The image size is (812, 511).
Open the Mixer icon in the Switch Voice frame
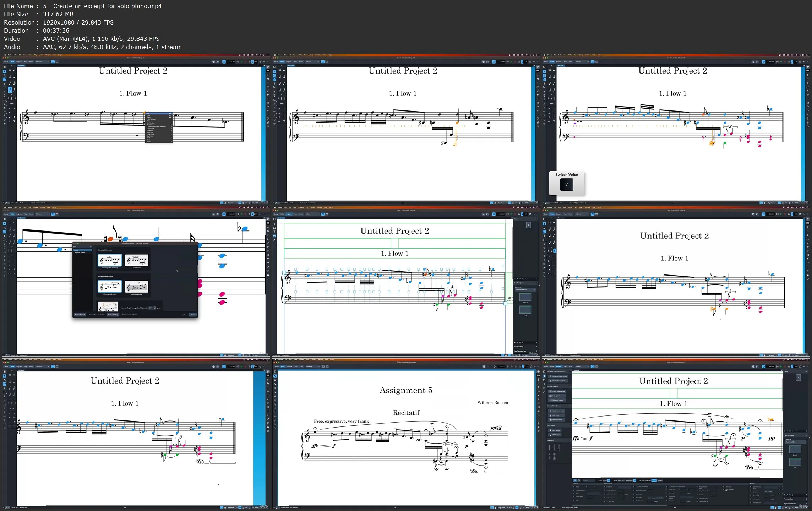[x=757, y=62]
